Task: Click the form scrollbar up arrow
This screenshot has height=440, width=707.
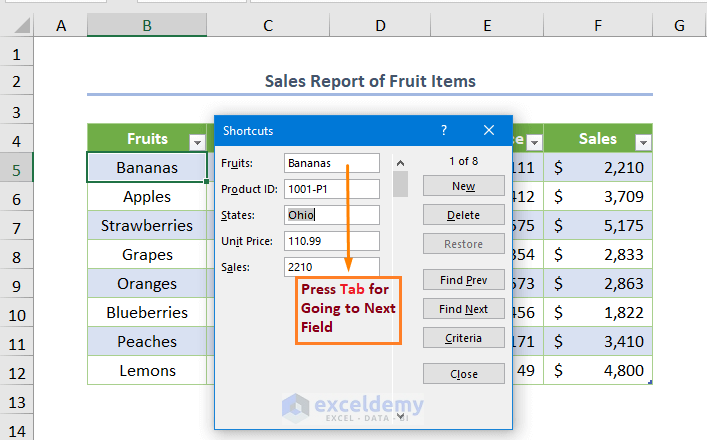Action: click(400, 163)
